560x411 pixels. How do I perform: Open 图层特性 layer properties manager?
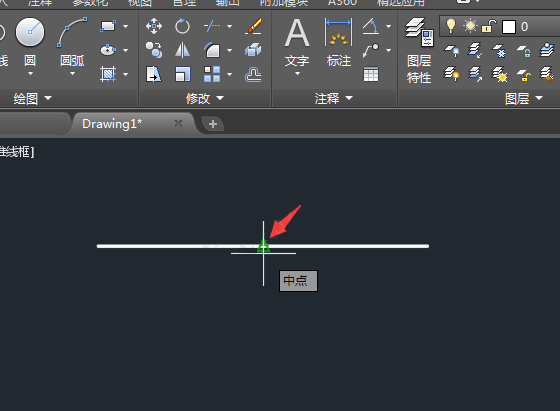pos(419,50)
